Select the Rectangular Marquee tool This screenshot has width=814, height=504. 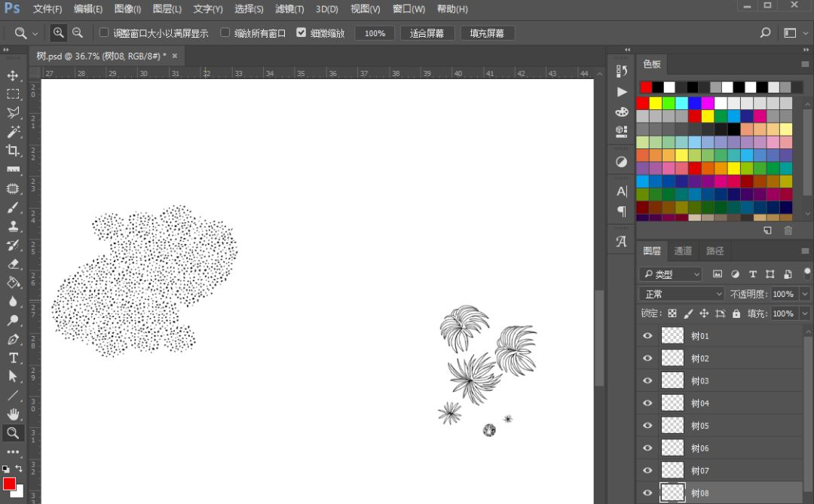click(13, 94)
